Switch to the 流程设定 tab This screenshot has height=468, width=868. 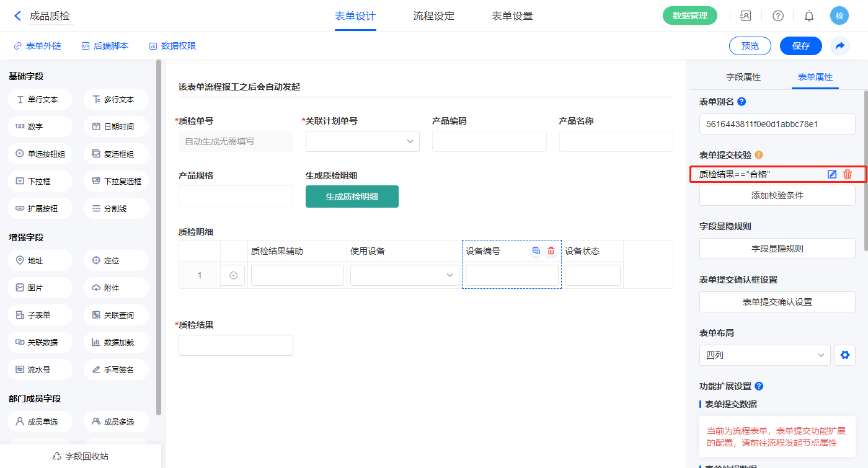click(433, 16)
